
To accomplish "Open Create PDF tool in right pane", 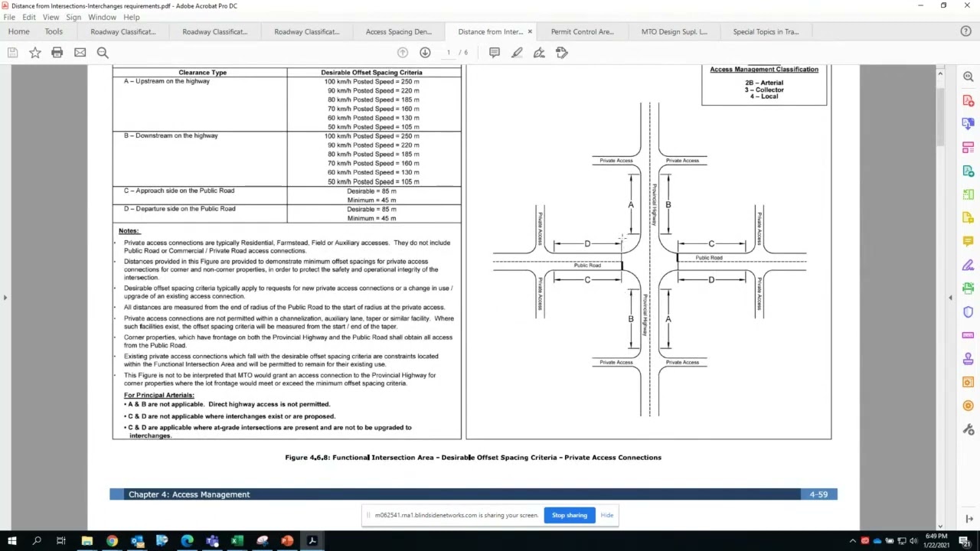I will (969, 100).
